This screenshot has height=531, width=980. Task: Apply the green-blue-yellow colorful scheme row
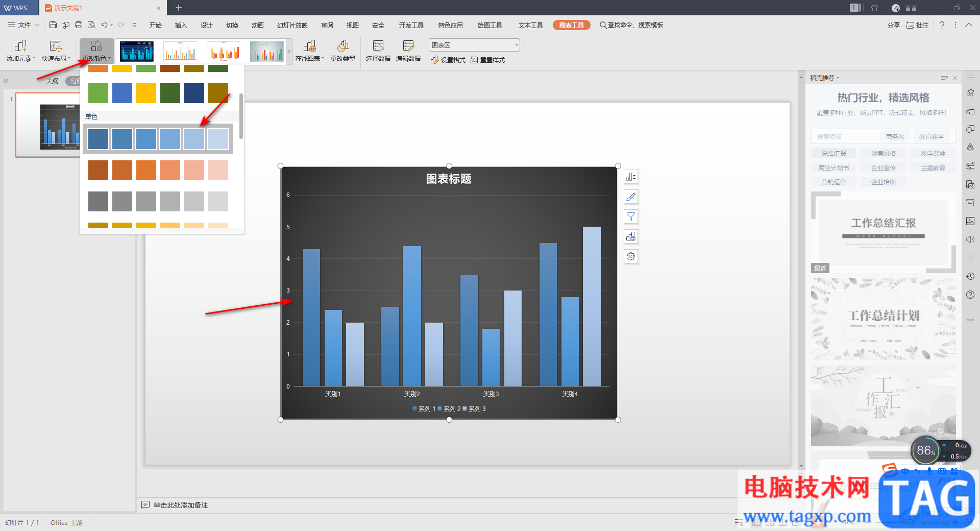[158, 93]
